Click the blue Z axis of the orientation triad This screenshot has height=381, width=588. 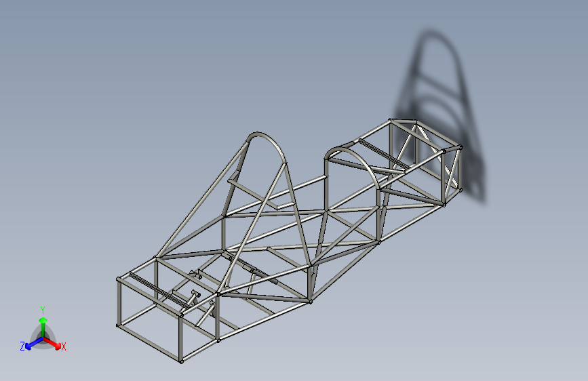35,343
